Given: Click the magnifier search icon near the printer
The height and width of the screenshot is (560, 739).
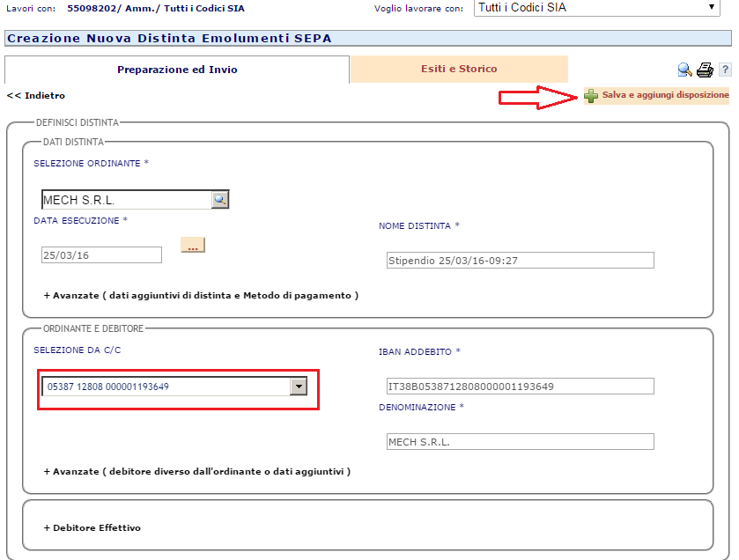Looking at the screenshot, I should (684, 70).
